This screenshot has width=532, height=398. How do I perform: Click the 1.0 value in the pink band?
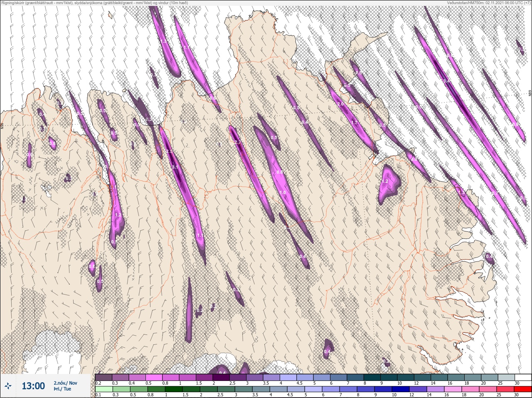point(283,193)
